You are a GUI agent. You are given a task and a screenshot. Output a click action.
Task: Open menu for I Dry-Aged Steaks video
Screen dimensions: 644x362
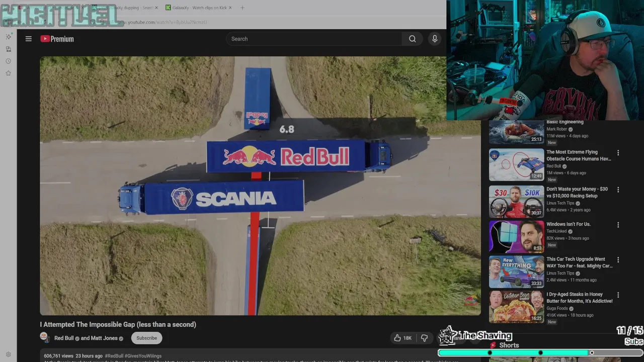618,295
